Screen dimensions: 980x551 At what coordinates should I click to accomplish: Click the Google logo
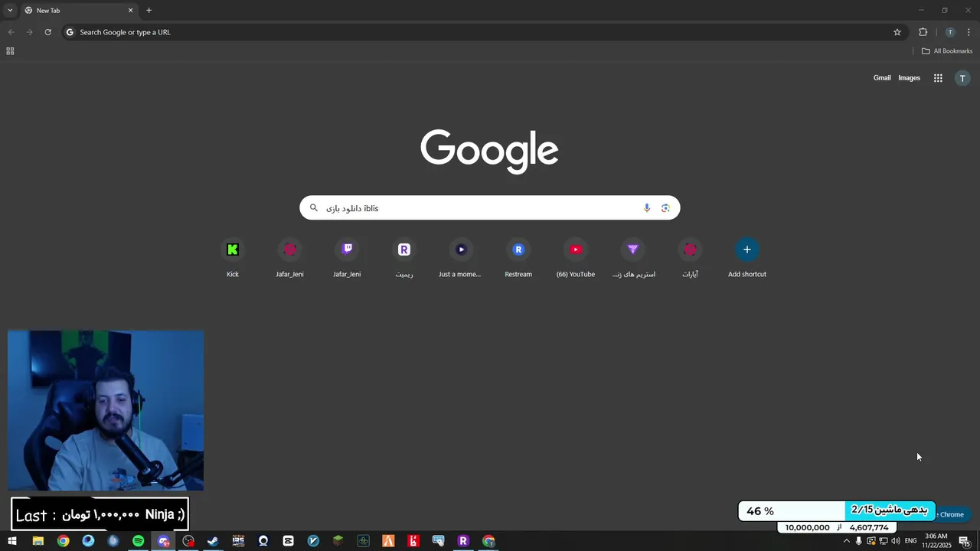pos(489,152)
